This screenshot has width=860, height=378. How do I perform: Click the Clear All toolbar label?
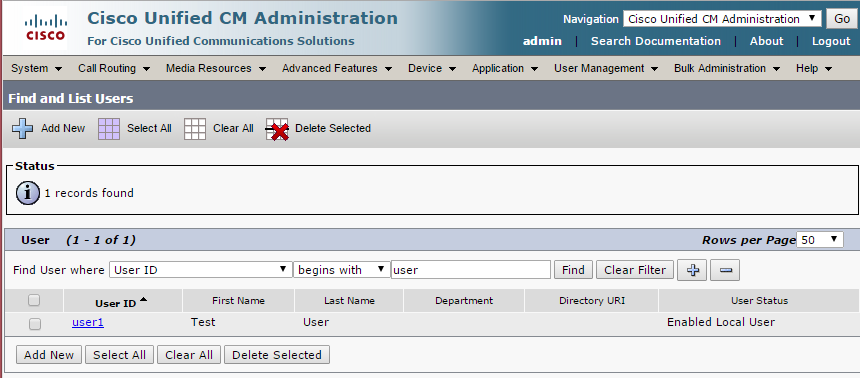pyautogui.click(x=233, y=128)
